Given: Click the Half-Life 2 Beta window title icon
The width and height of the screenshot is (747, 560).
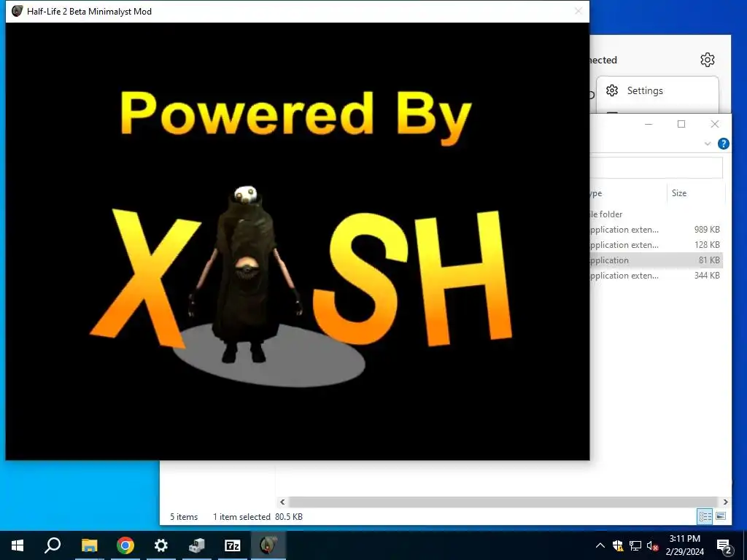Looking at the screenshot, I should (18, 11).
